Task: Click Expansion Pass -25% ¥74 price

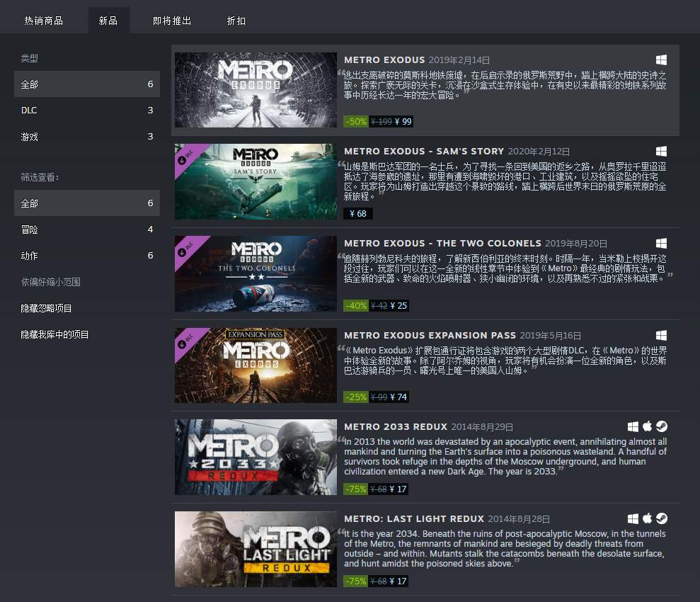Action: (x=377, y=397)
